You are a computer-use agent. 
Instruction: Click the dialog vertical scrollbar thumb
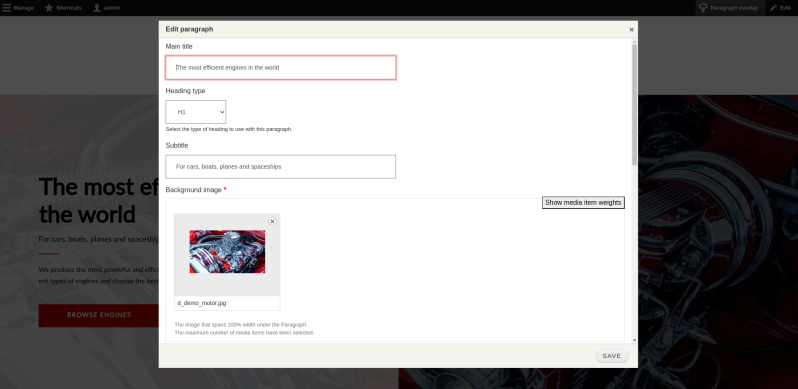click(634, 104)
